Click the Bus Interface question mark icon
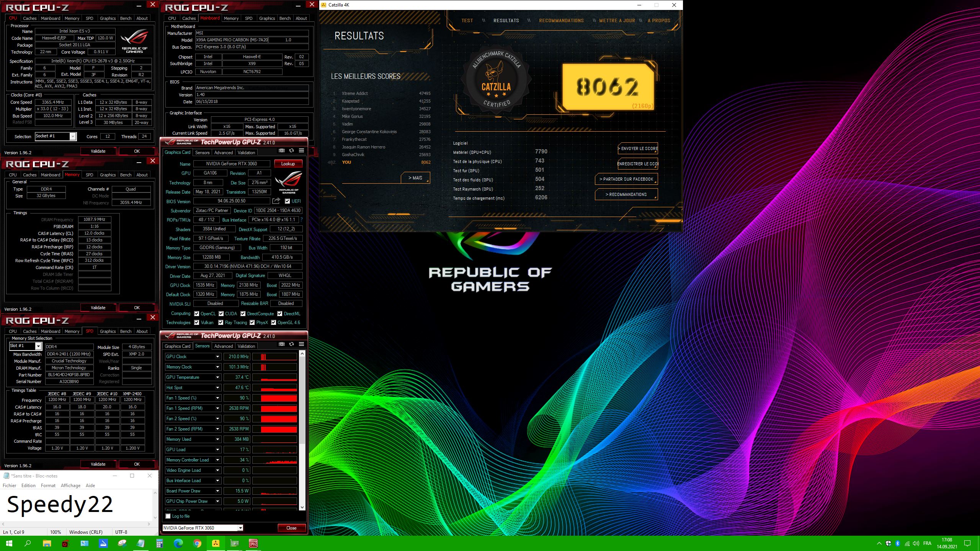980x551 pixels. coord(301,220)
